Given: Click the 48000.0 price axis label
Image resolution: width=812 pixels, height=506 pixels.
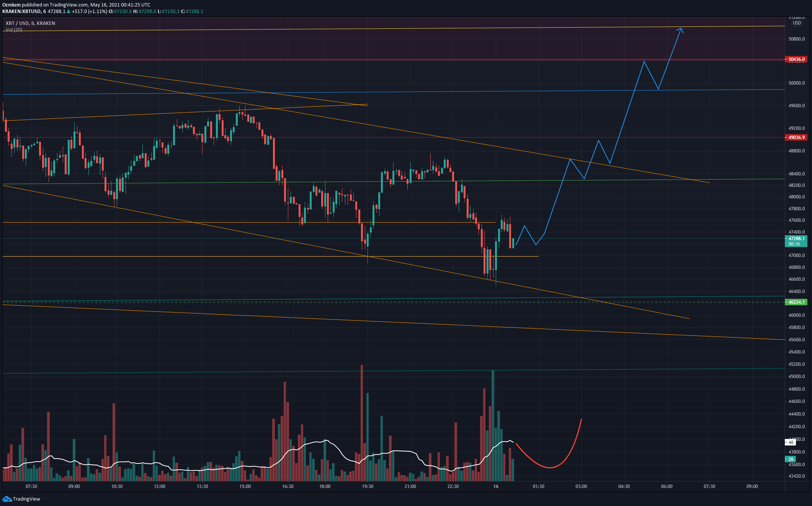Looking at the screenshot, I should (796, 197).
